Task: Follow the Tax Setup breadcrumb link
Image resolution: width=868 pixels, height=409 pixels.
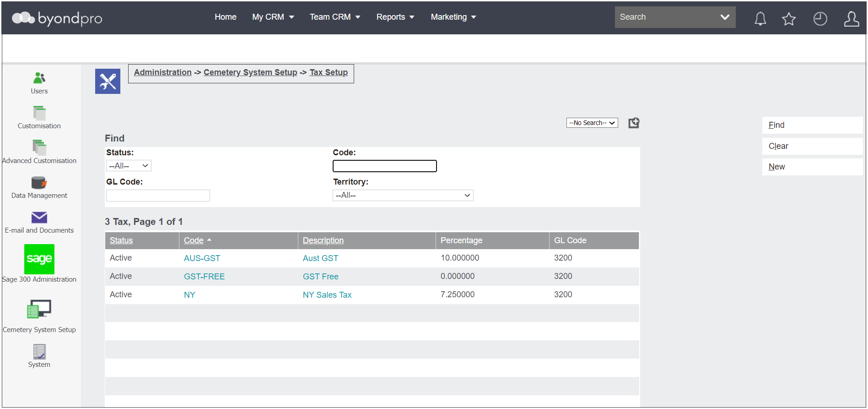Action: click(x=329, y=72)
